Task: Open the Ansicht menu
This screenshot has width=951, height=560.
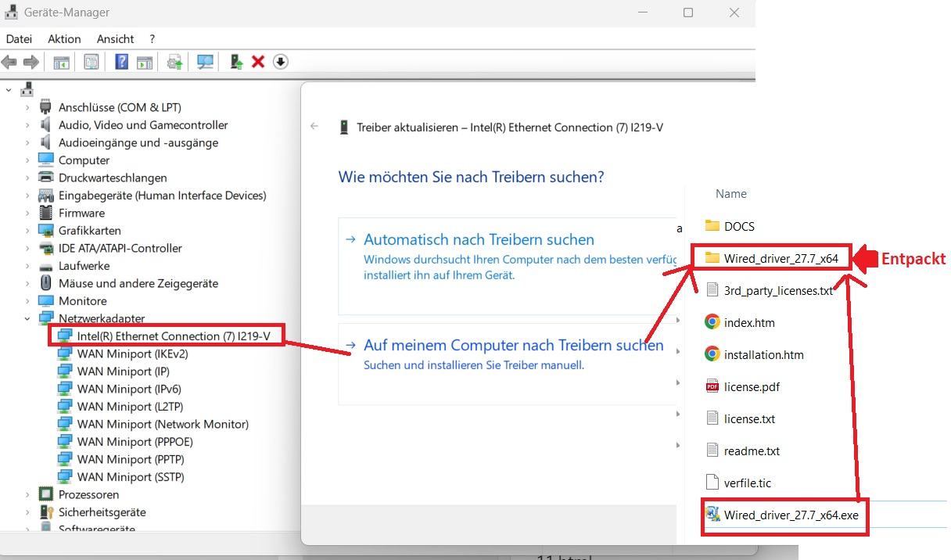Action: 115,38
